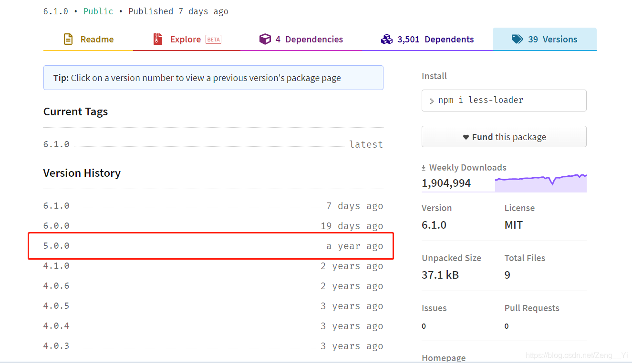
Task: Open version 6.1.0 in Version History
Action: click(x=56, y=206)
